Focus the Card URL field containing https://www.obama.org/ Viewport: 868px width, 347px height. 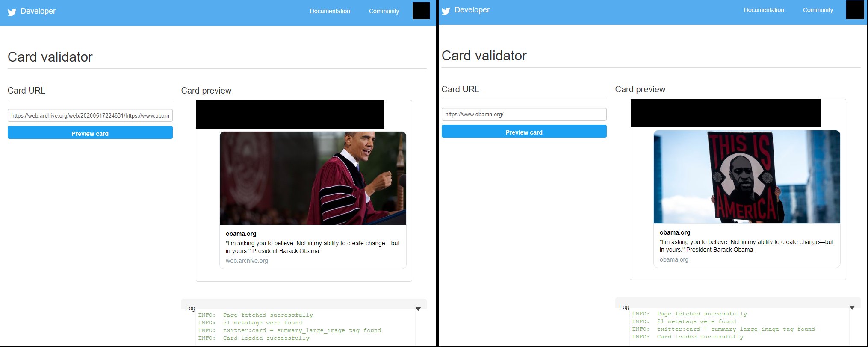coord(524,114)
